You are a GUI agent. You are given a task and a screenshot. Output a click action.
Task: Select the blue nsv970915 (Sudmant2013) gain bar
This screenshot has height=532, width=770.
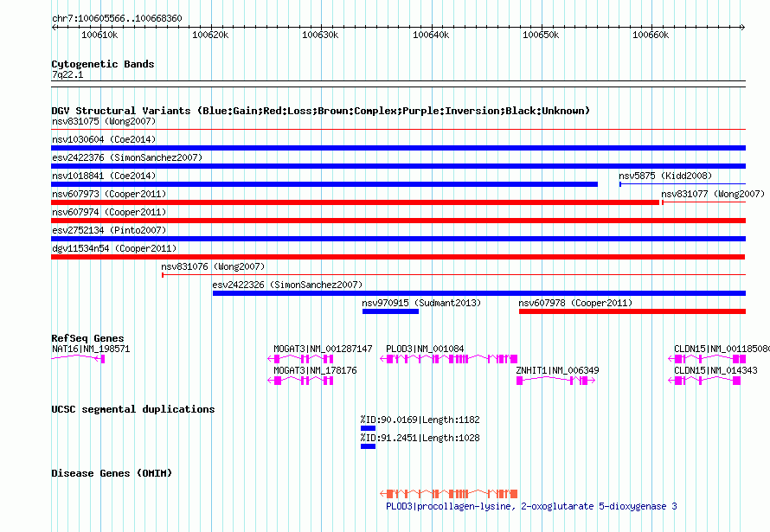tap(390, 311)
